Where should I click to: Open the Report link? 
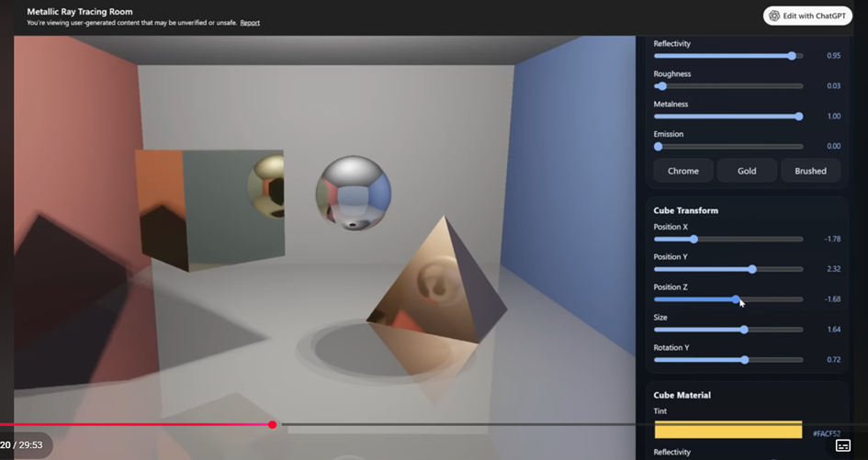(250, 23)
